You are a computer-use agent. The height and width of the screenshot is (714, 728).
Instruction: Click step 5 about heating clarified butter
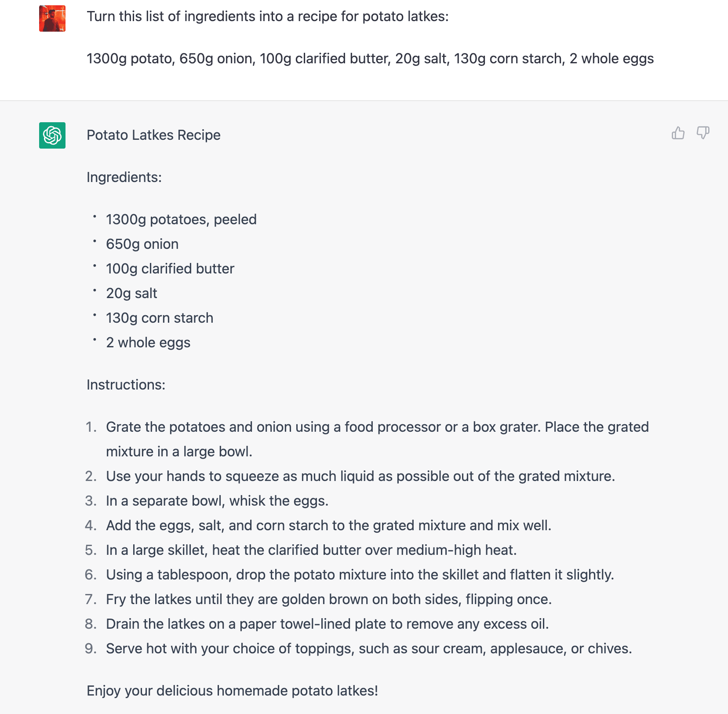pyautogui.click(x=311, y=550)
